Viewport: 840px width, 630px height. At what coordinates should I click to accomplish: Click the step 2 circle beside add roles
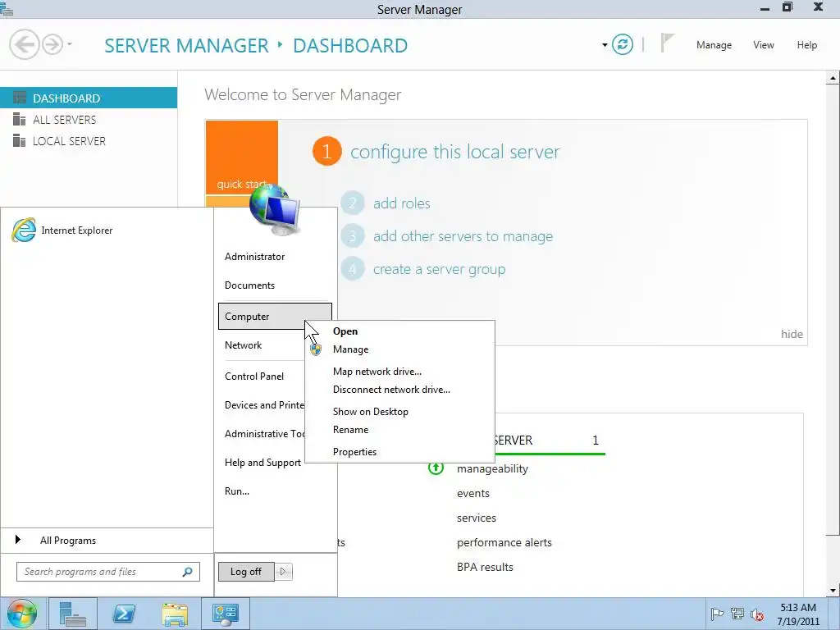coord(353,203)
